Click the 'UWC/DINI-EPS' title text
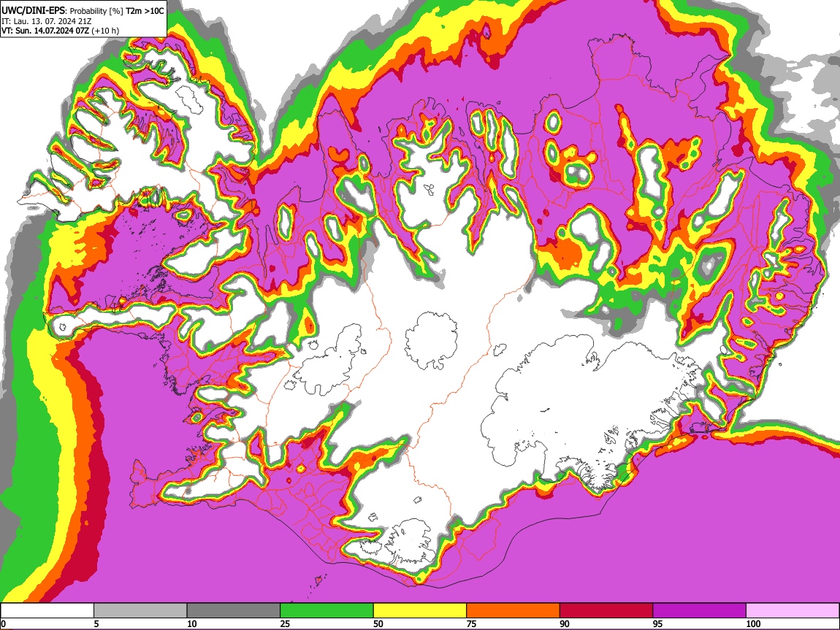 (33, 11)
